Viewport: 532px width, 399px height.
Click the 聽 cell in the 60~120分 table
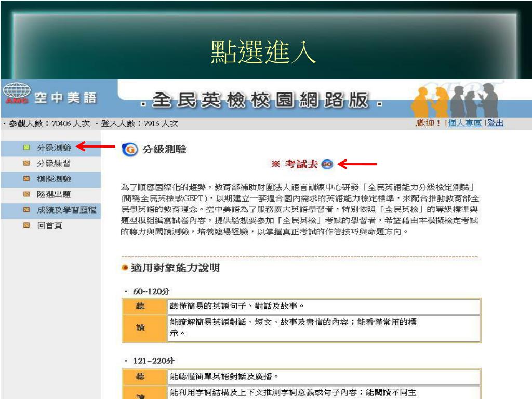(145, 306)
